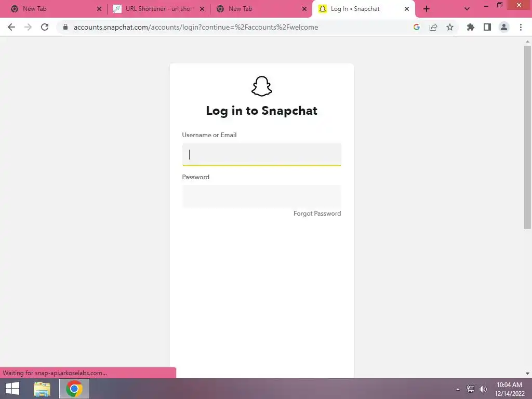Open the volume speaker tray icon
The height and width of the screenshot is (399, 532).
click(x=483, y=389)
